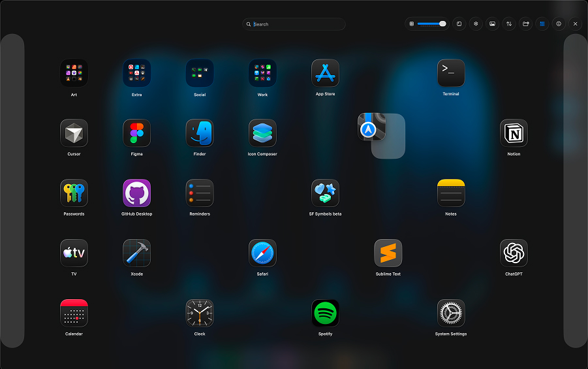
Task: Open Figma app
Action: pyautogui.click(x=137, y=133)
